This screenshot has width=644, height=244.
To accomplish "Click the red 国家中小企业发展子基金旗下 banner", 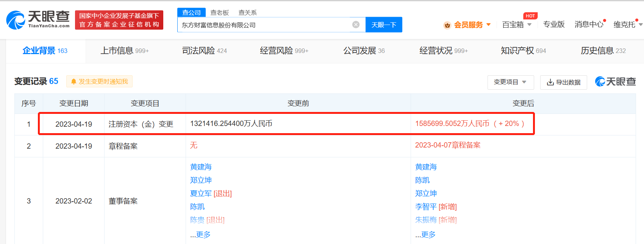I will [119, 20].
